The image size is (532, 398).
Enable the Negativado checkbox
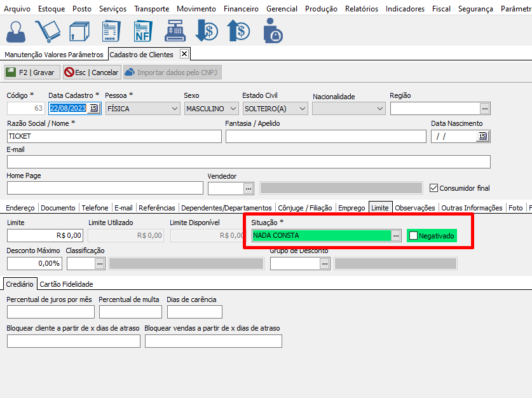pos(414,236)
